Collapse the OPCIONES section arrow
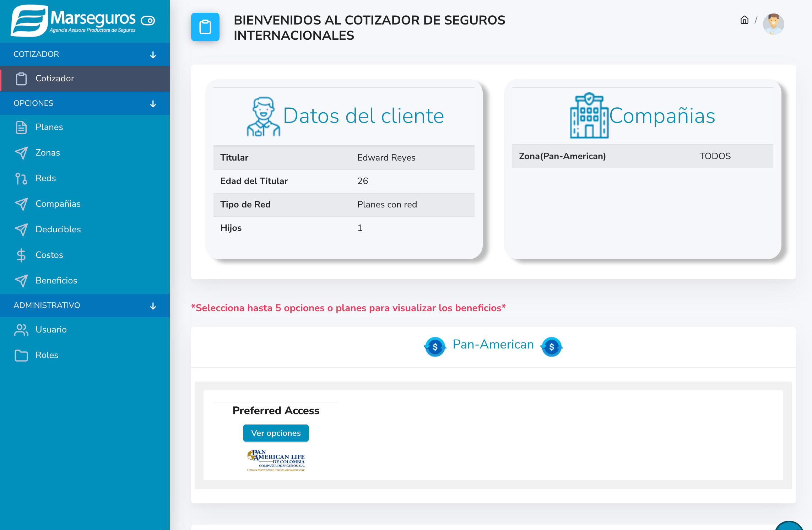The width and height of the screenshot is (812, 530). click(152, 104)
